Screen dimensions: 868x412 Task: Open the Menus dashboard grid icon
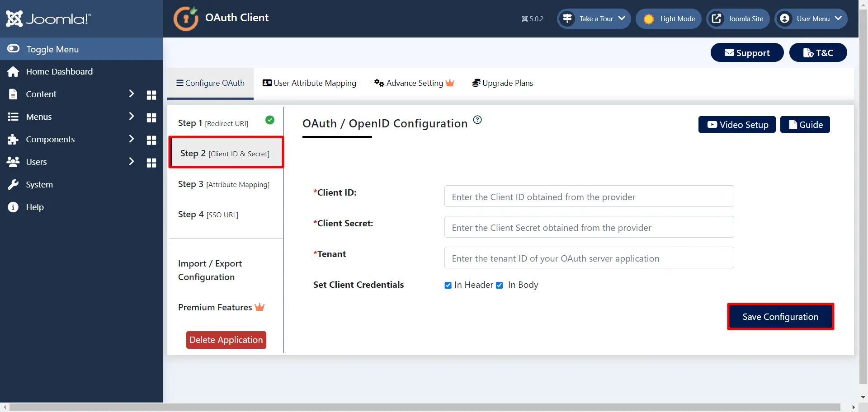pyautogui.click(x=151, y=117)
